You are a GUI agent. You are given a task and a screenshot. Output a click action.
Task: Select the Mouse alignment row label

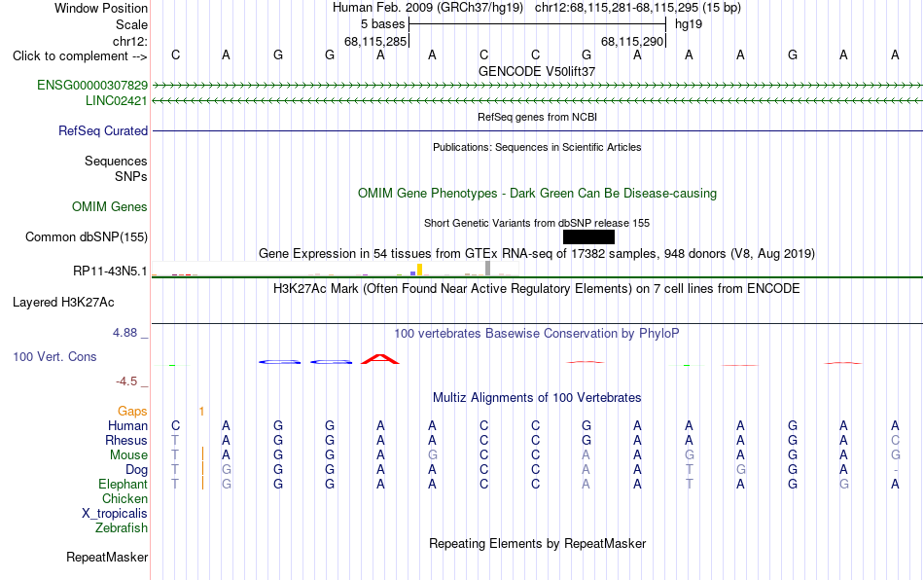point(128,455)
